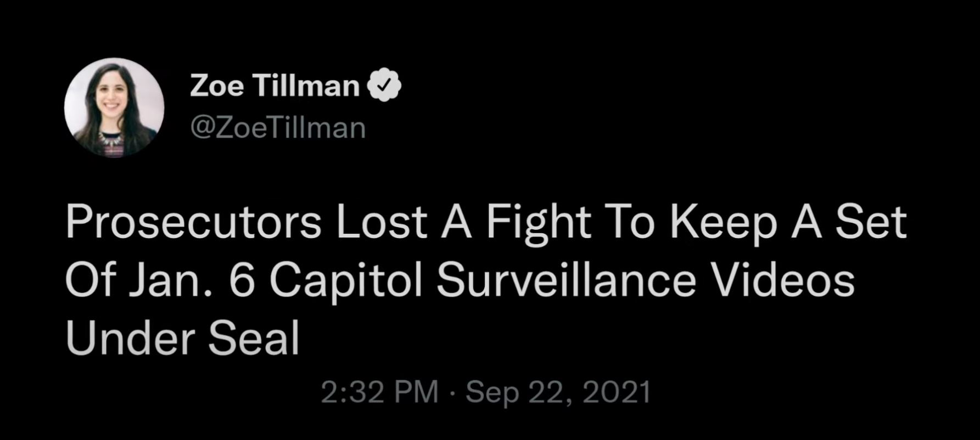Click the year 2021 in timestamp

(x=617, y=392)
